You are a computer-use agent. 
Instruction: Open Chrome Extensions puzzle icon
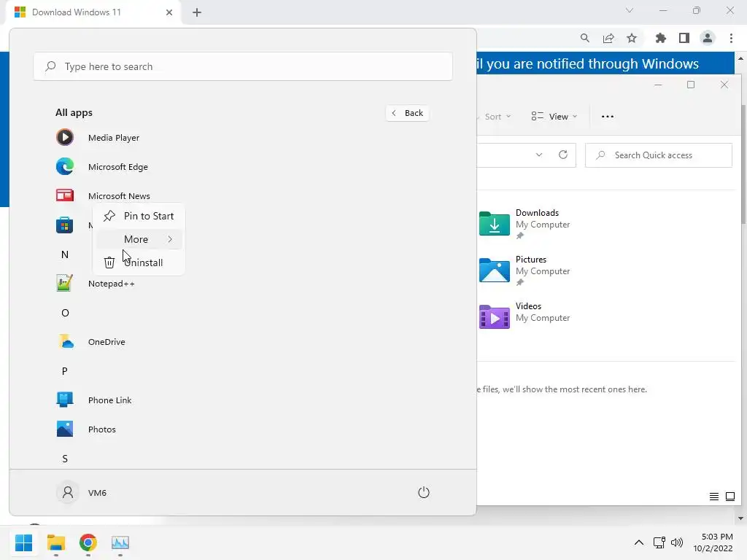(661, 38)
